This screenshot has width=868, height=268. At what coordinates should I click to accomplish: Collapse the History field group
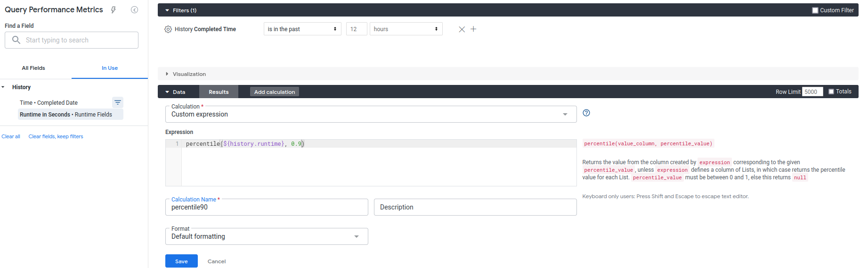3,87
